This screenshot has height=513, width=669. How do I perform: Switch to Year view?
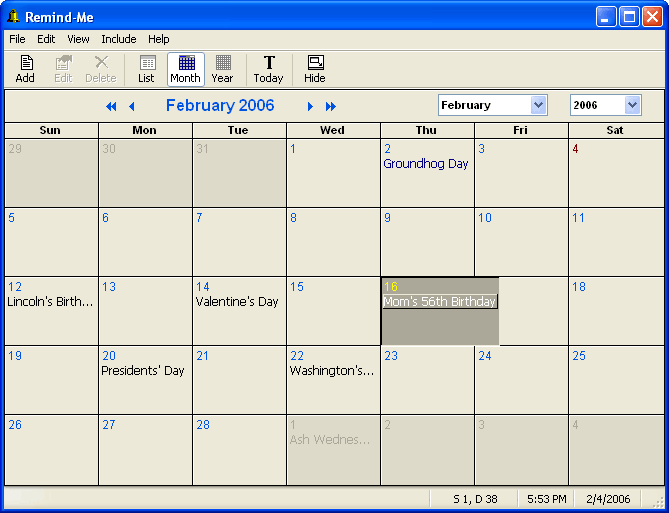tap(222, 69)
